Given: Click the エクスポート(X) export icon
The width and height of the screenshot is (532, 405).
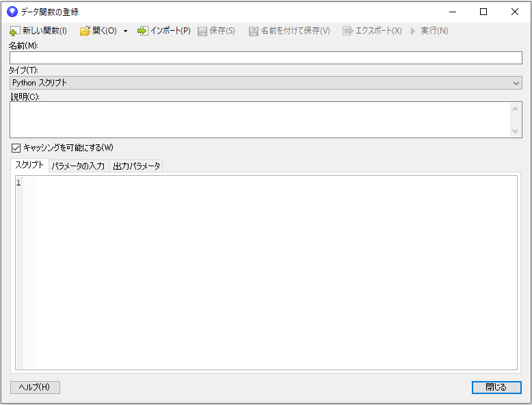Looking at the screenshot, I should point(348,31).
